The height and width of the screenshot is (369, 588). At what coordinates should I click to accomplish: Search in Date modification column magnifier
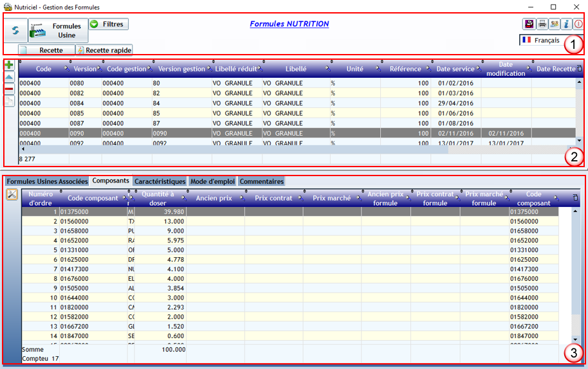[529, 69]
